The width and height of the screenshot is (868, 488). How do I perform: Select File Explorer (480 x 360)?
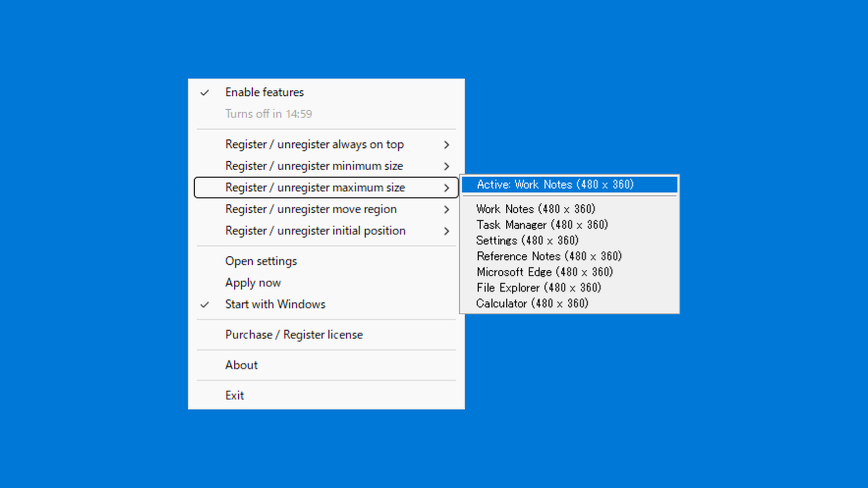(x=570, y=288)
